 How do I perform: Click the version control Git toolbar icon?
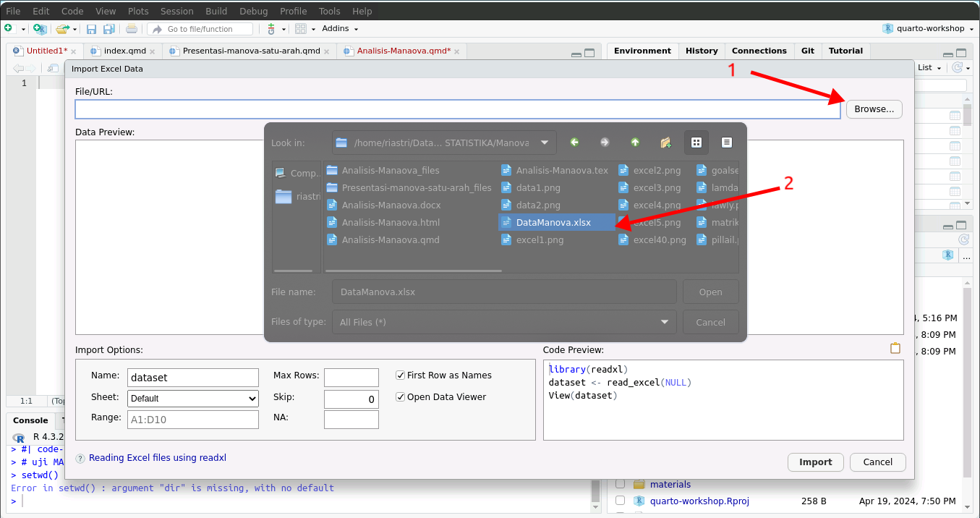click(271, 29)
